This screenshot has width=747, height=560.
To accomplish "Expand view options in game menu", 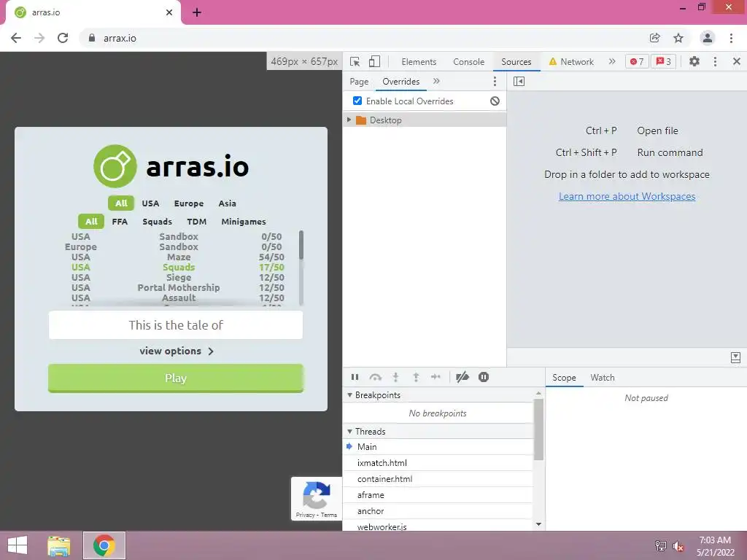I will coord(177,351).
